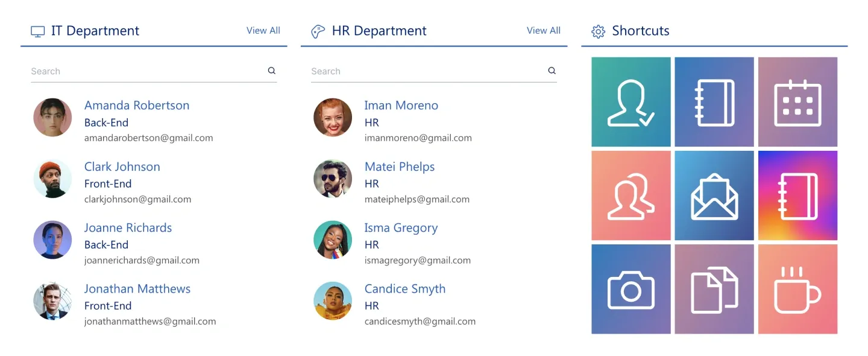Screen dimensions: 868x356
Task: Click the IT Department search magnifier icon
Action: [x=272, y=71]
